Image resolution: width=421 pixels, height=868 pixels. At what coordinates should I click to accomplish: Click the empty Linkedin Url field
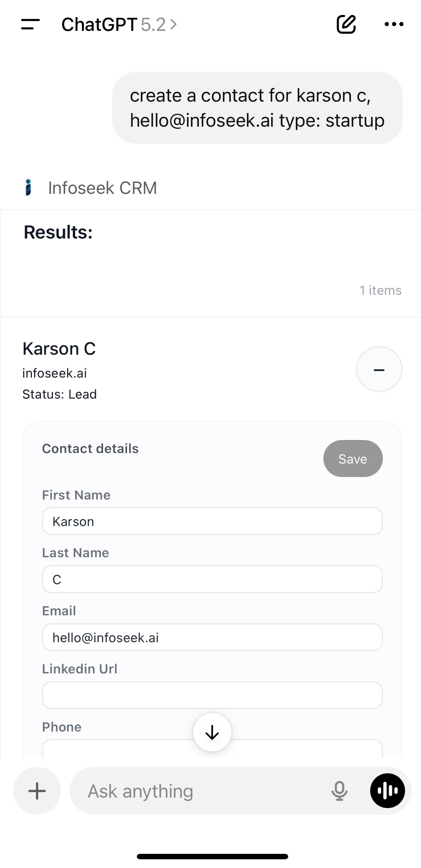point(212,695)
